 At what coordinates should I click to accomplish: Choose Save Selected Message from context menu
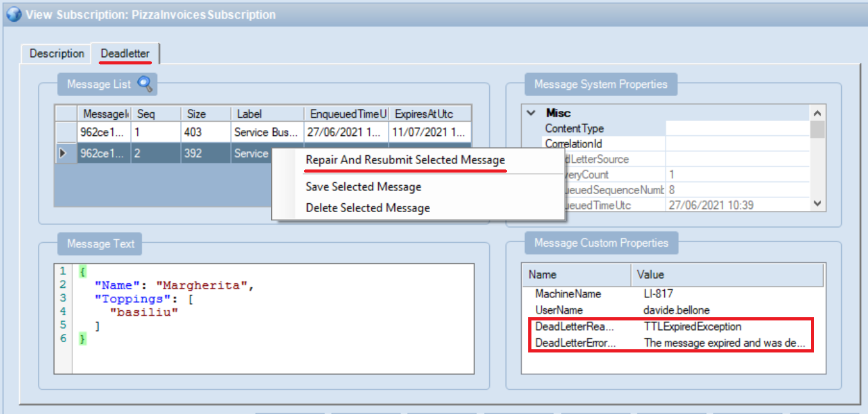tap(363, 187)
